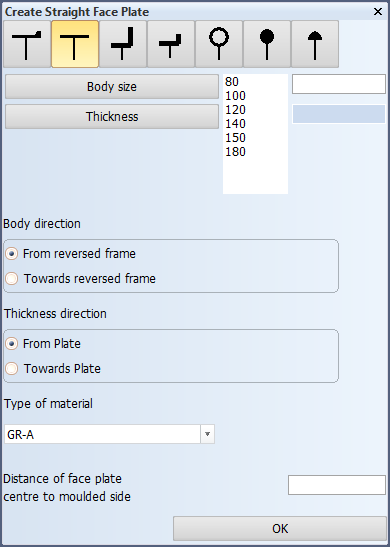This screenshot has height=547, width=390.
Task: Pick the large L-flange profile icon
Action: (x=123, y=44)
